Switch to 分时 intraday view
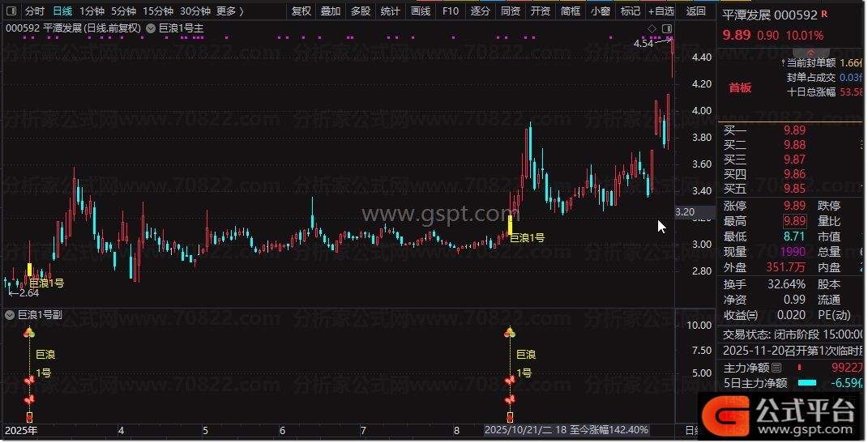 coord(35,11)
